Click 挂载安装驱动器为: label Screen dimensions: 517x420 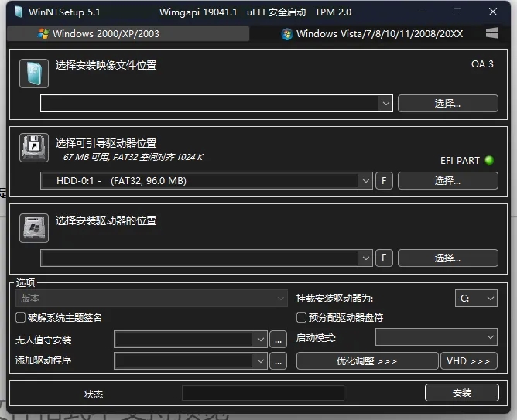pos(334,299)
